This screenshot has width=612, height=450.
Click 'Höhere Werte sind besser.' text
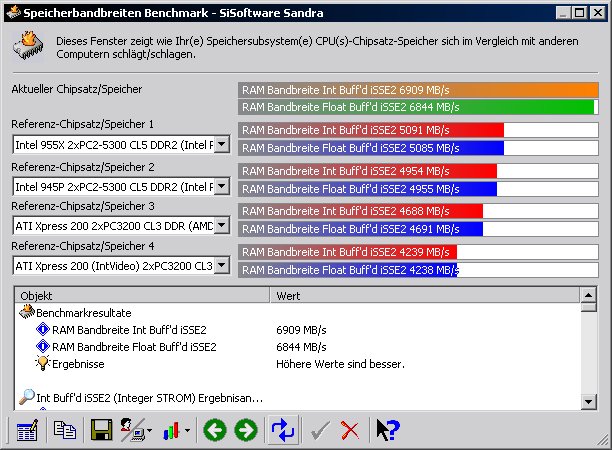pos(340,364)
